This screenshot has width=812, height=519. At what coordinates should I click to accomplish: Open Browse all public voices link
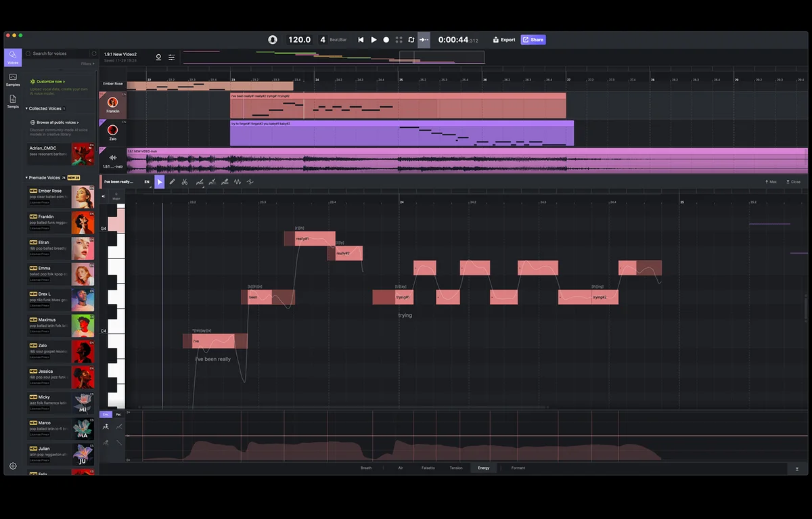click(55, 122)
